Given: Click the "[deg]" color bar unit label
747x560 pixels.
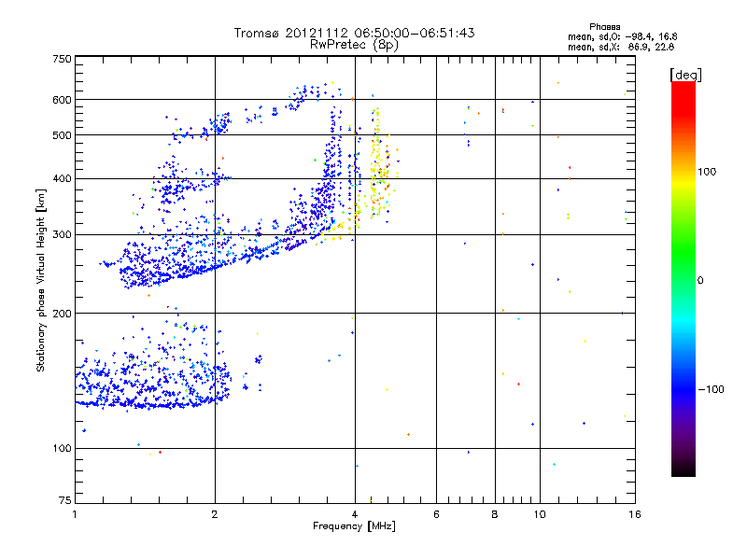Looking at the screenshot, I should coord(685,75).
